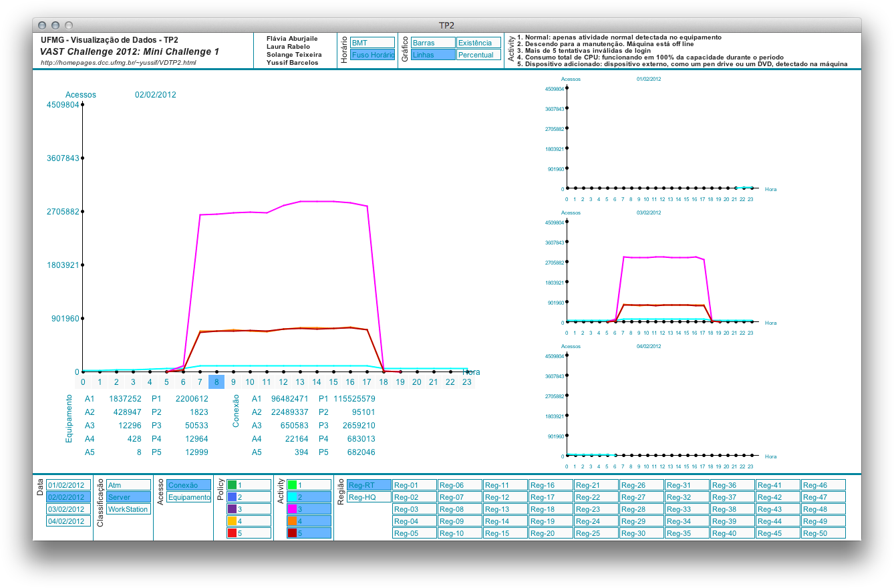Click Conexão P1 value 115525579
The width and height of the screenshot is (894, 588).
tap(354, 399)
